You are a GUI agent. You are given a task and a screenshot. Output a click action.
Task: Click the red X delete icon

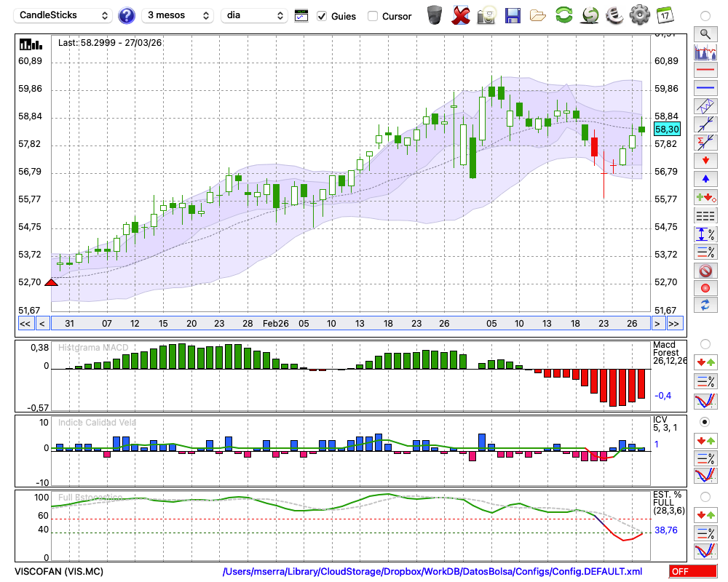coord(461,15)
